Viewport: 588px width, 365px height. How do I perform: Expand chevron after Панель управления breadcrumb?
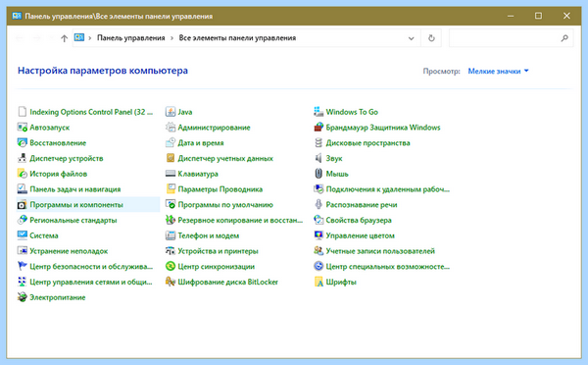[171, 38]
